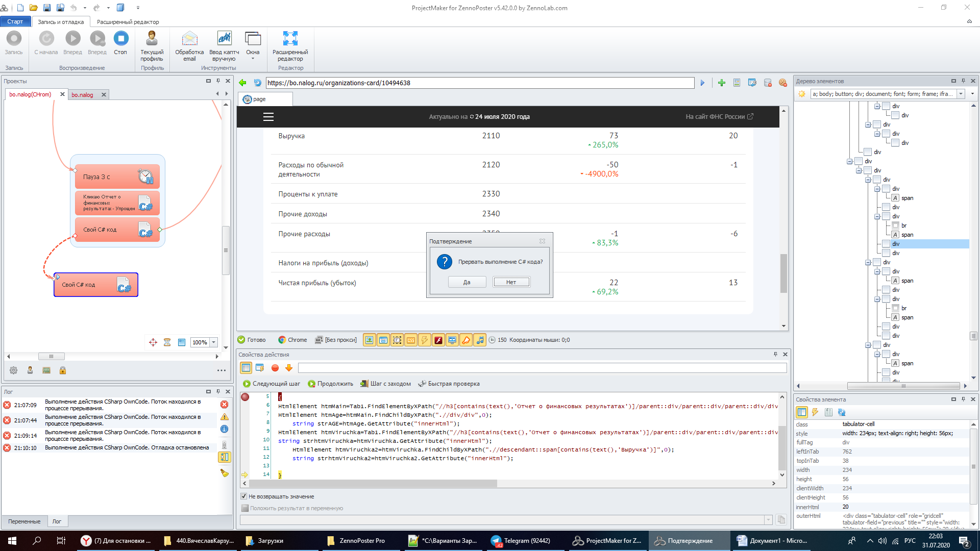Image resolution: width=980 pixels, height=551 pixels.
Task: Click the cookie icon in browser toolbar
Action: click(782, 83)
